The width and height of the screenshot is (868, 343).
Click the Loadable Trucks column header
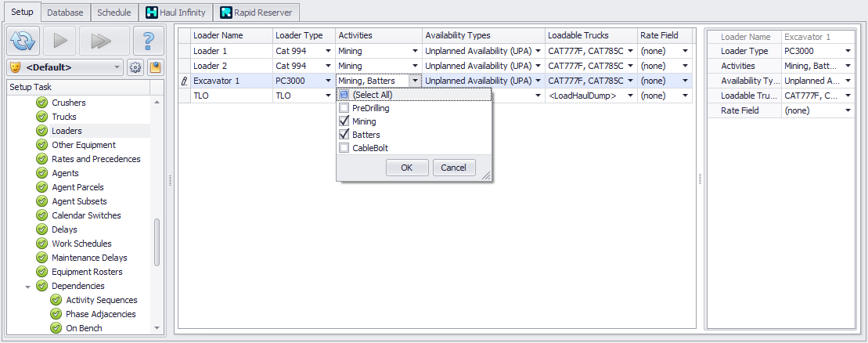pyautogui.click(x=591, y=35)
